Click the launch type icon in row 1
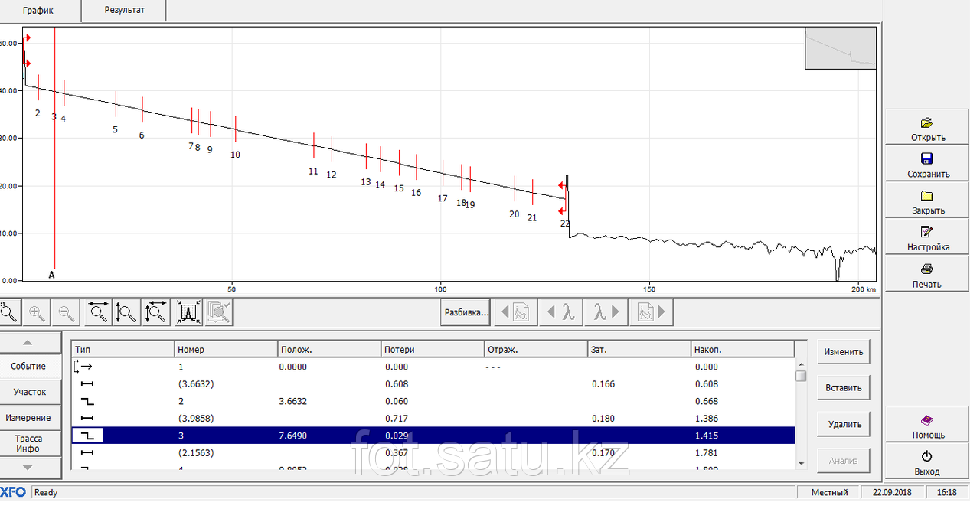This screenshot has height=522, width=980. (x=82, y=367)
